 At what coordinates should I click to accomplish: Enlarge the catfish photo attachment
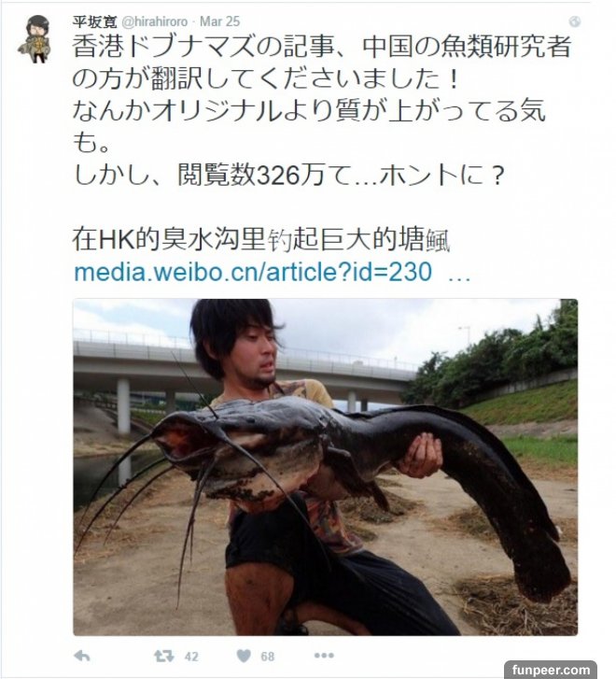[325, 467]
